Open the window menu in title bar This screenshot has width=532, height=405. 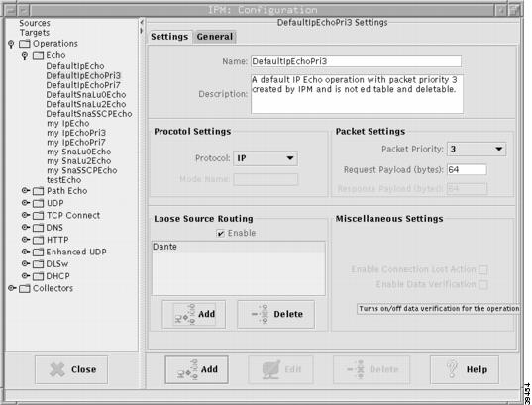click(x=11, y=10)
